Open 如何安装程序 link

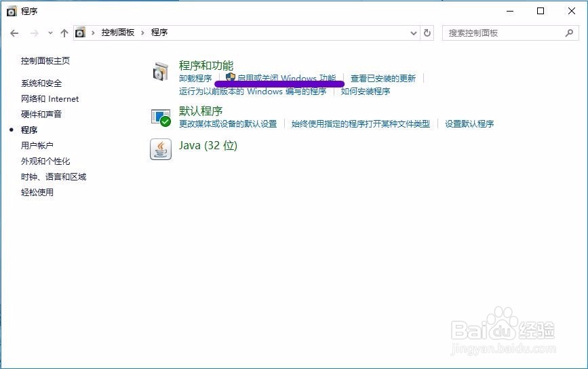coord(366,91)
